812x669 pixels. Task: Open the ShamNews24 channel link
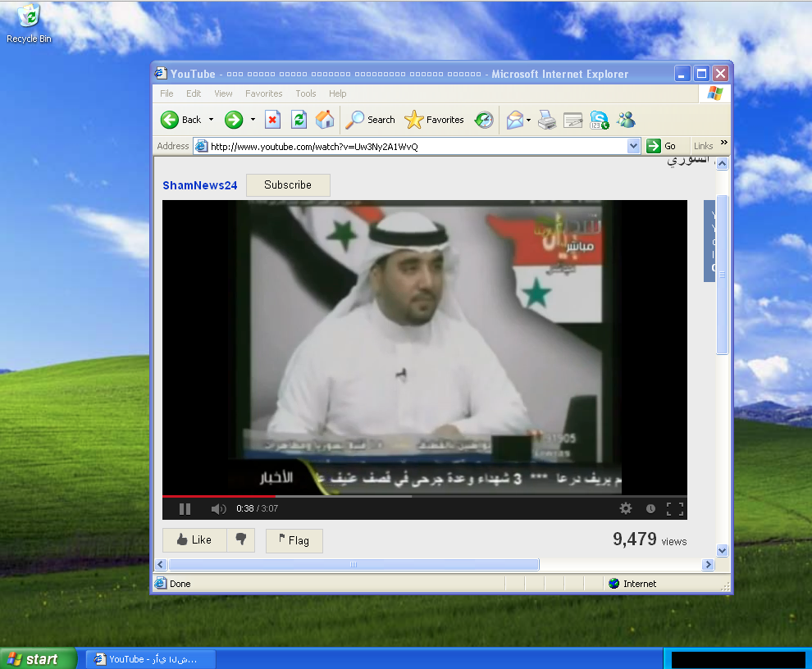[x=200, y=185]
